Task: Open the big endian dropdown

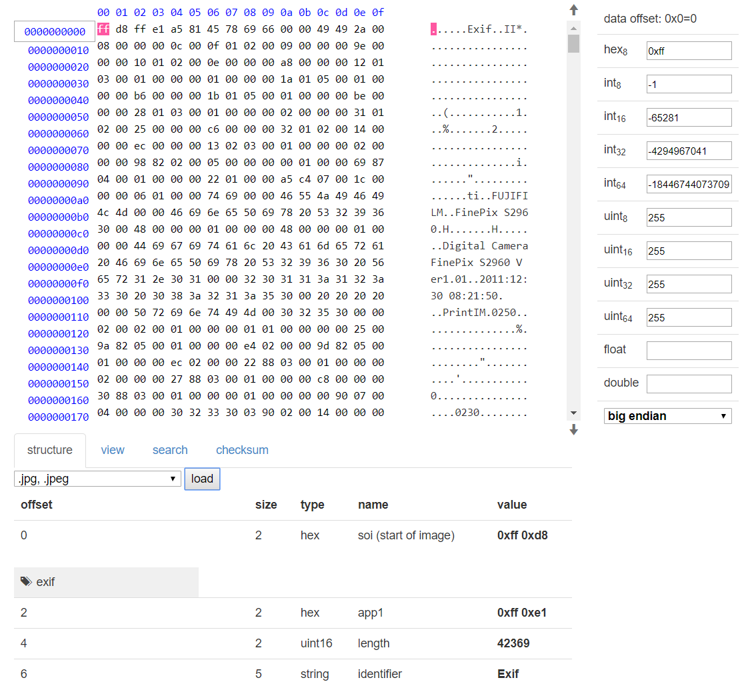Action: pos(667,416)
